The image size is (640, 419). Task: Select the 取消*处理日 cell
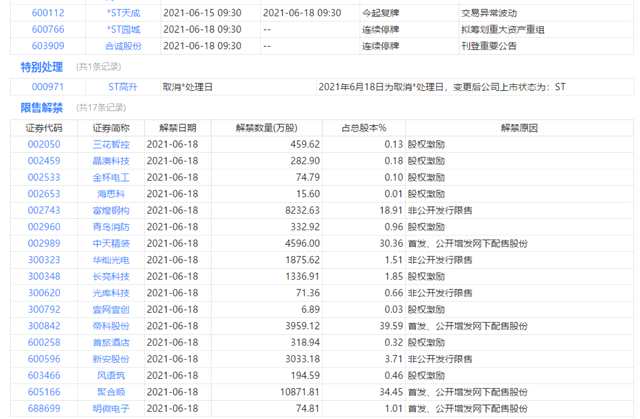point(188,87)
